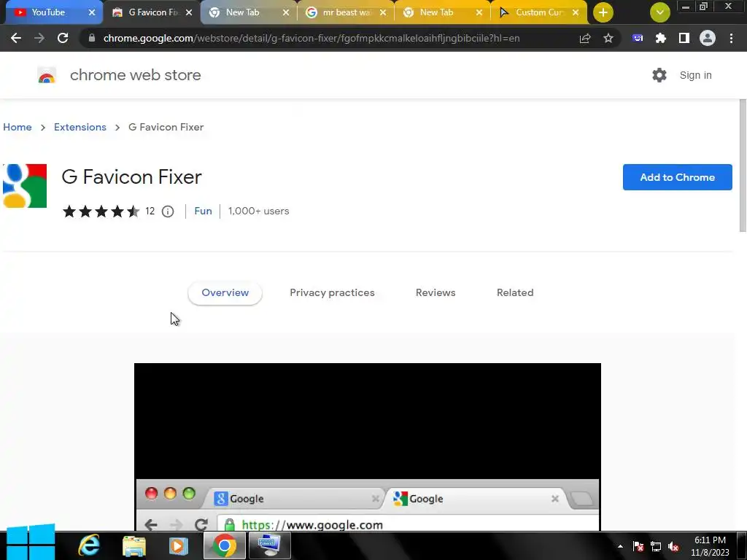Click the lock icon in address bar
Image resolution: width=747 pixels, height=560 pixels.
pyautogui.click(x=92, y=38)
